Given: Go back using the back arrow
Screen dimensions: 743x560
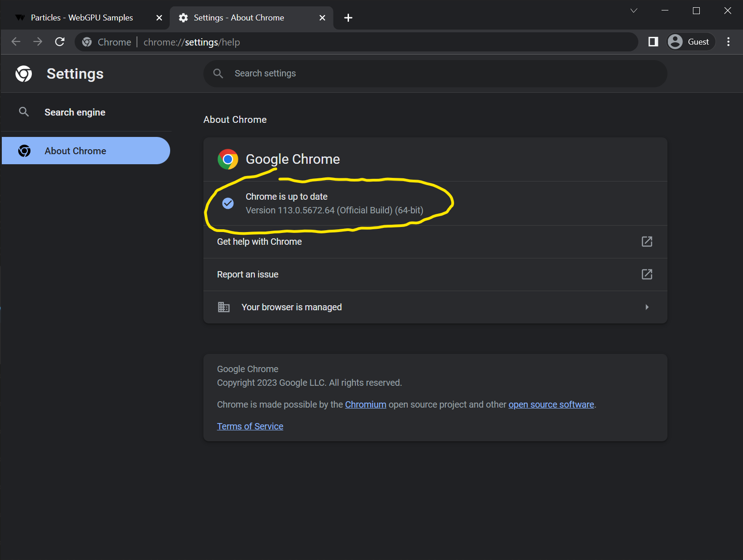Looking at the screenshot, I should pos(16,42).
